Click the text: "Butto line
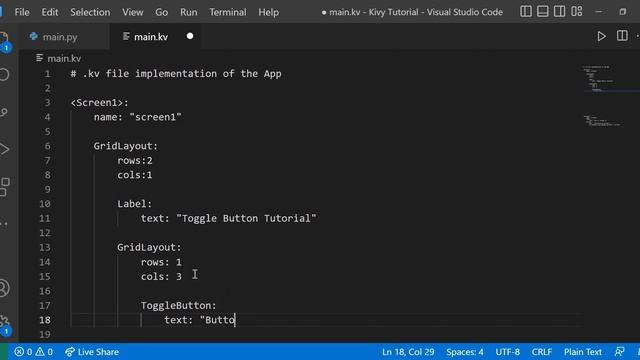Screen dimensions: 640x360 point(200,320)
